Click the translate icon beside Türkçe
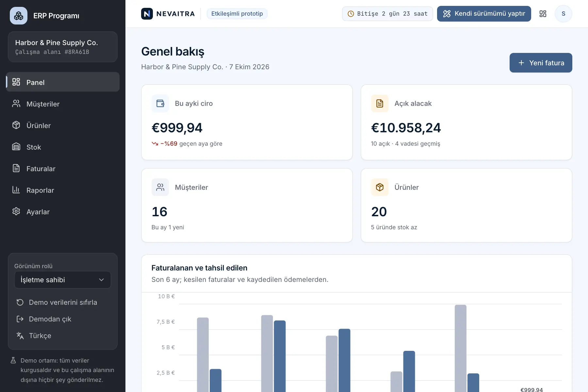The image size is (588, 392). (x=20, y=336)
